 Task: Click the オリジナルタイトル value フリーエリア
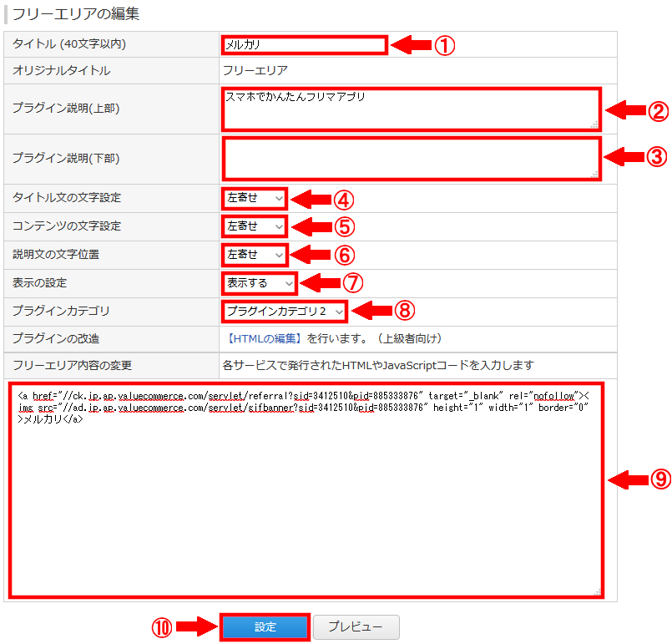click(x=255, y=70)
